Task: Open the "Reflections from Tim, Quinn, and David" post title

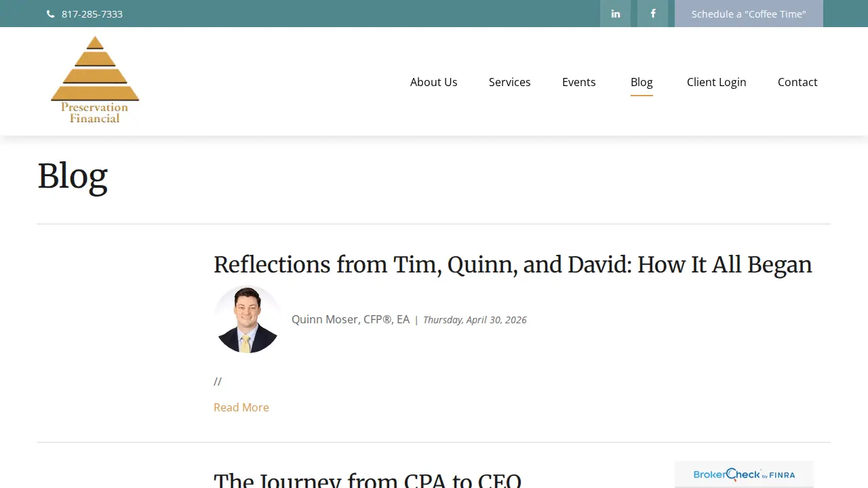Action: click(513, 264)
